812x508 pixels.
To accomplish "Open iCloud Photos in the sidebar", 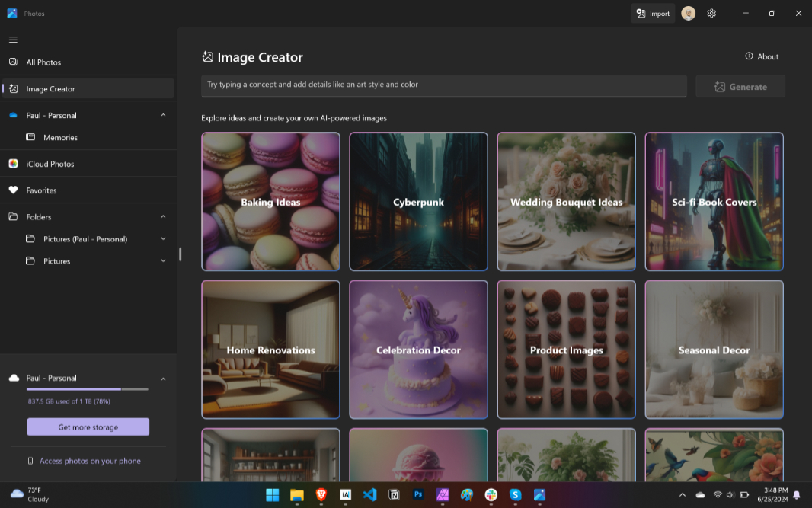I will pos(88,164).
